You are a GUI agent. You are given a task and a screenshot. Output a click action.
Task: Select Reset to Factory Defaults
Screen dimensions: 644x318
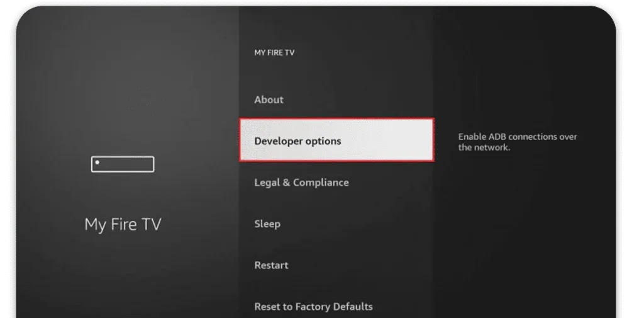(x=313, y=307)
